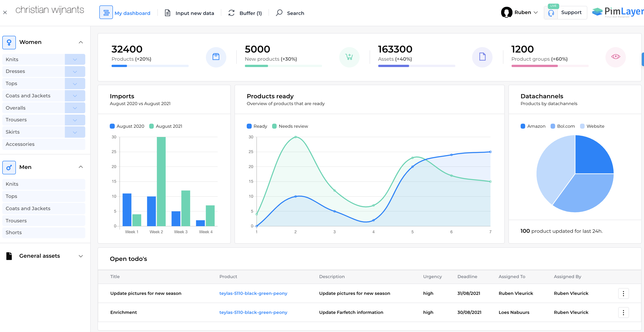The image size is (644, 332).
Task: Expand the General assets section
Action: tap(80, 256)
